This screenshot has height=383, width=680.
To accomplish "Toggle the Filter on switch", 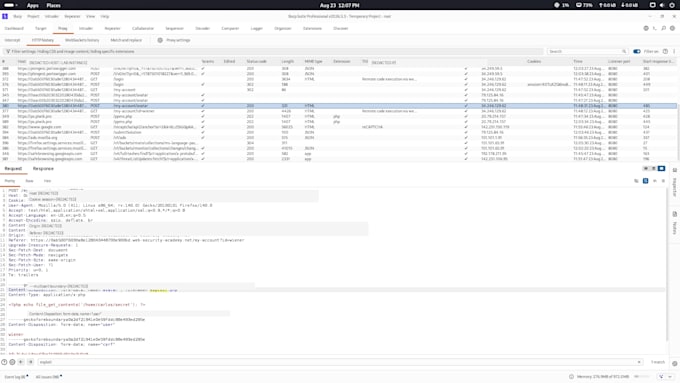I will (637, 51).
